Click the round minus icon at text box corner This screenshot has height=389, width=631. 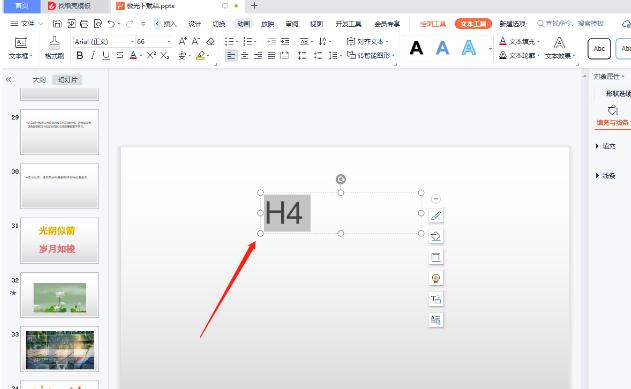(436, 199)
